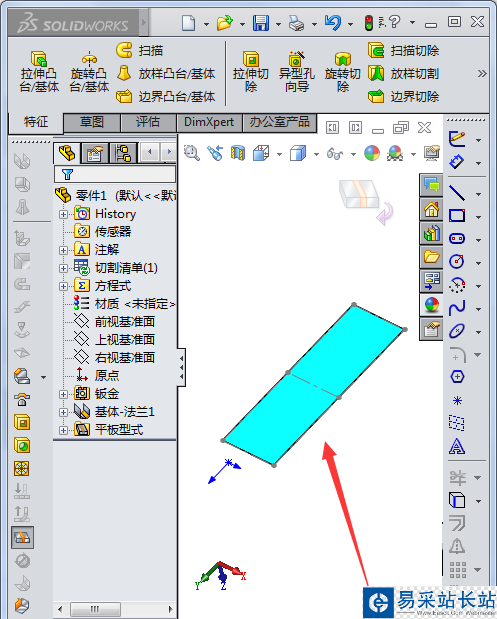Viewport: 497px width, 619px height.
Task: Open the Save dropdown arrow
Action: (x=278, y=24)
